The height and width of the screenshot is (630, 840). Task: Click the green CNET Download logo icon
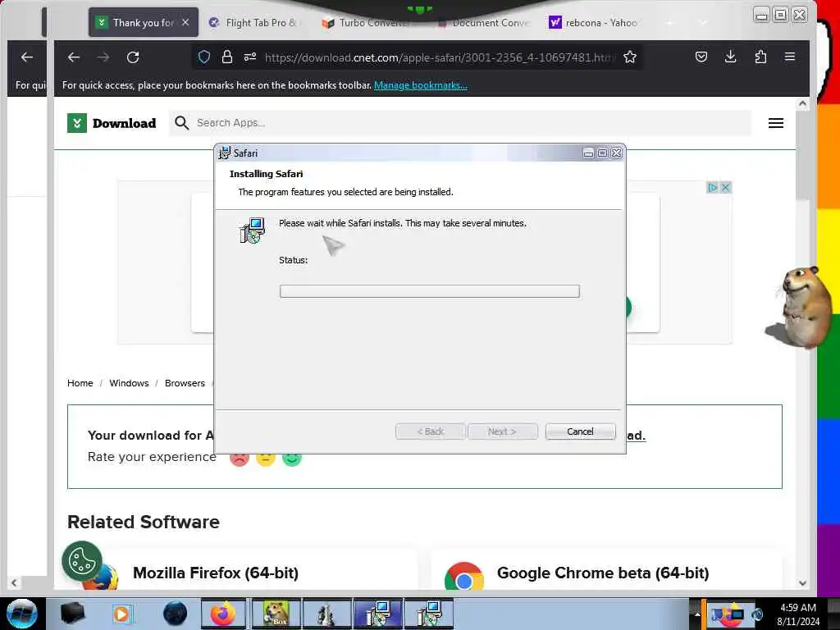pyautogui.click(x=77, y=123)
